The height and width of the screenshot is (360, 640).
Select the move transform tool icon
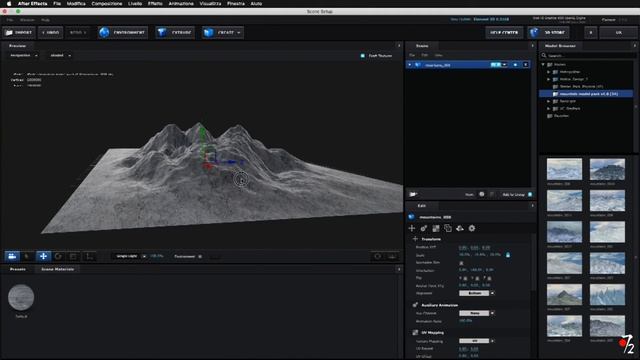(x=43, y=256)
